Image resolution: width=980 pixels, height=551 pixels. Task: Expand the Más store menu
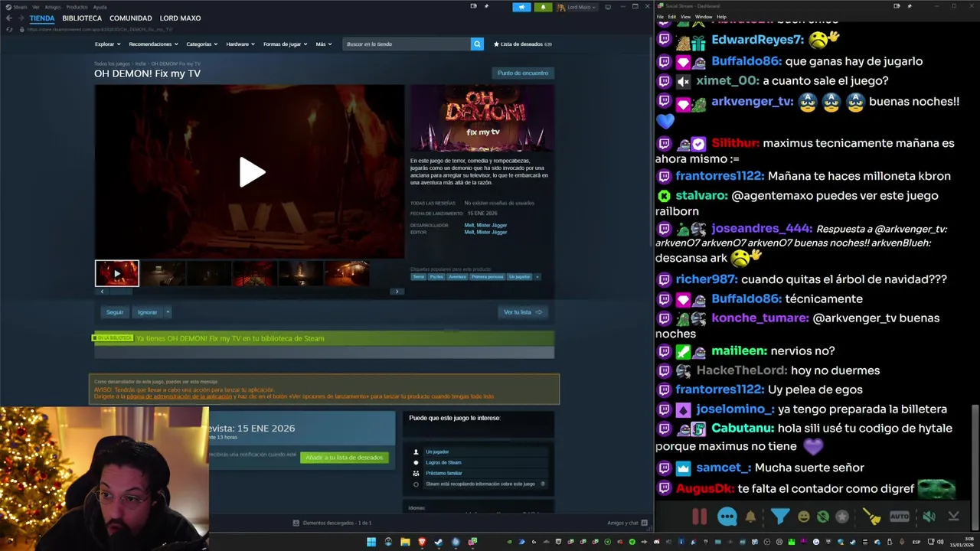point(324,44)
